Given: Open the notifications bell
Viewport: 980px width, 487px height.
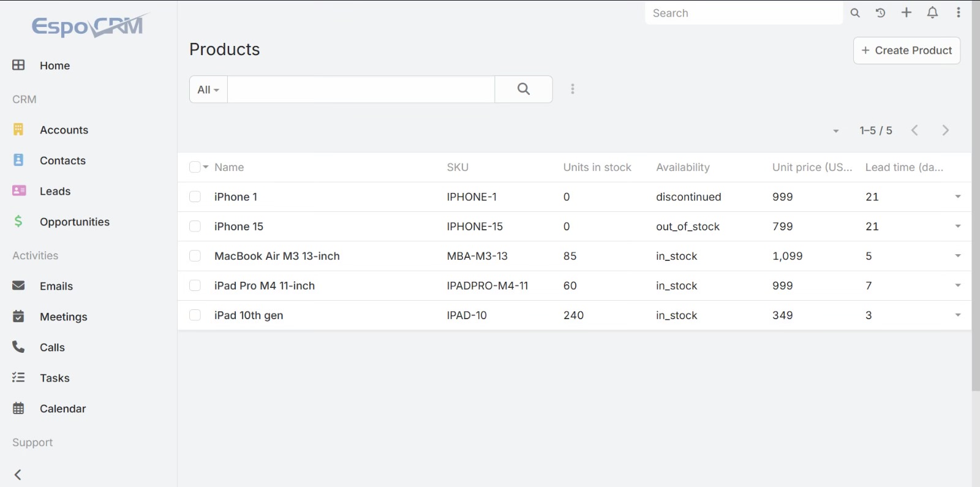Looking at the screenshot, I should (932, 13).
